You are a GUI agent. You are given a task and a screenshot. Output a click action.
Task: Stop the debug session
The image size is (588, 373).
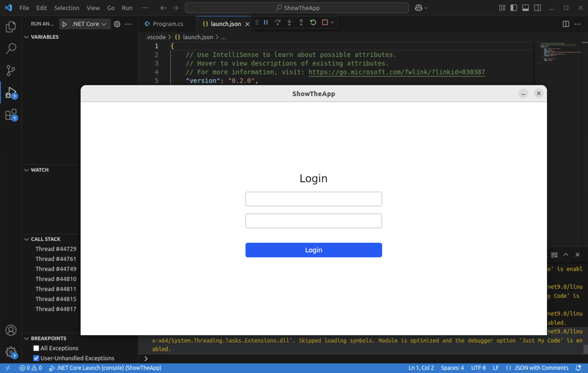pyautogui.click(x=325, y=23)
